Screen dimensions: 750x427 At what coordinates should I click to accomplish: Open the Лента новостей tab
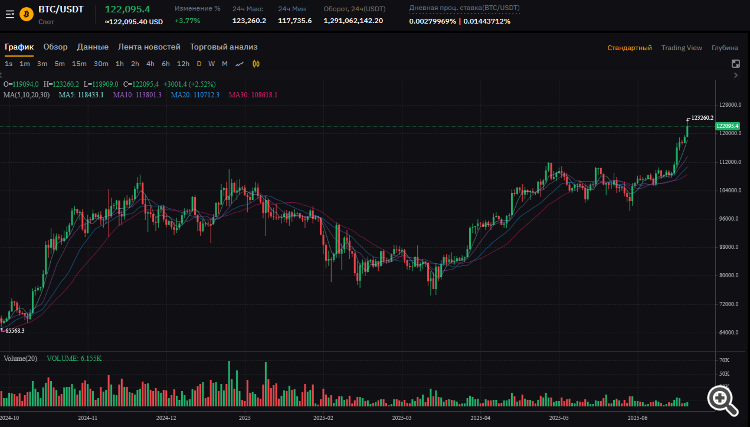tap(149, 47)
